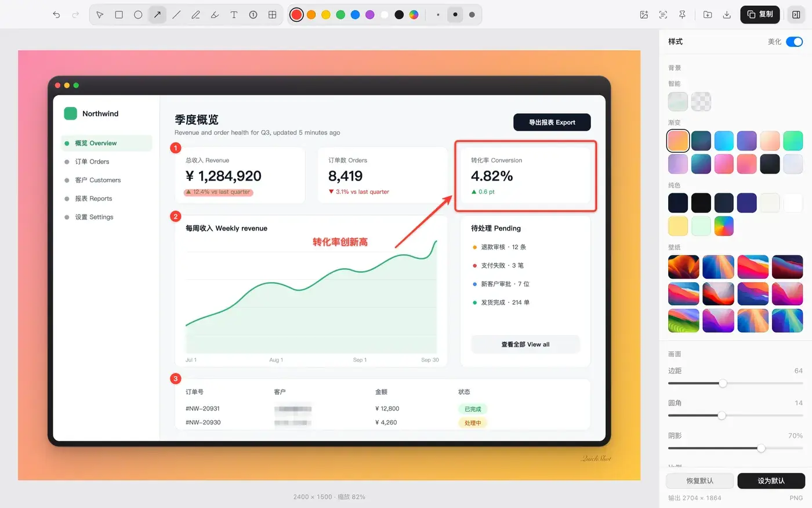Select the numbered step marker tool
Screen dimensions: 812x508
pyautogui.click(x=253, y=15)
